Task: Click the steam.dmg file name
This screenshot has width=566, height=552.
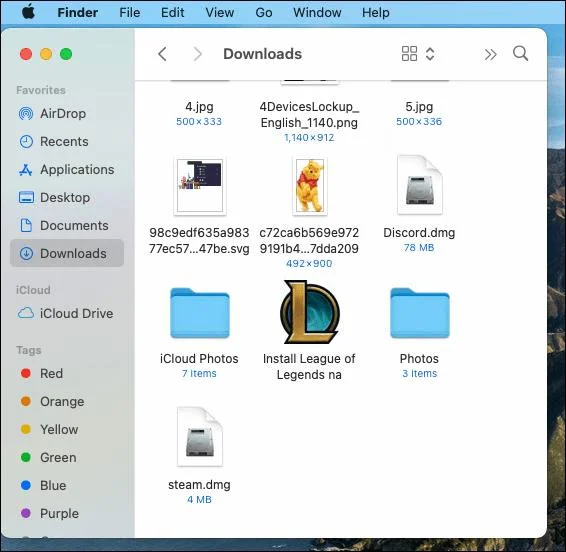Action: pyautogui.click(x=199, y=485)
